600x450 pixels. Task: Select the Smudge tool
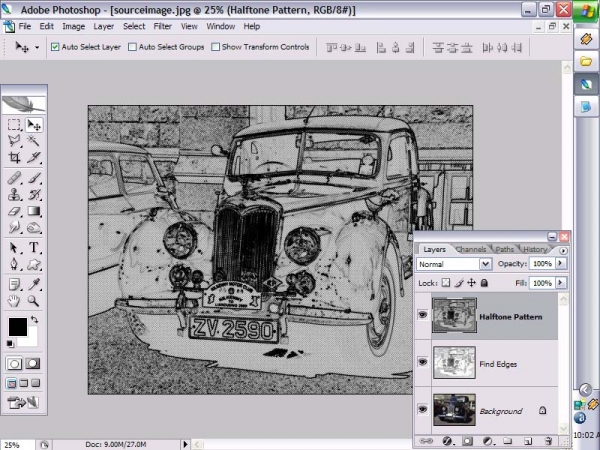point(14,227)
